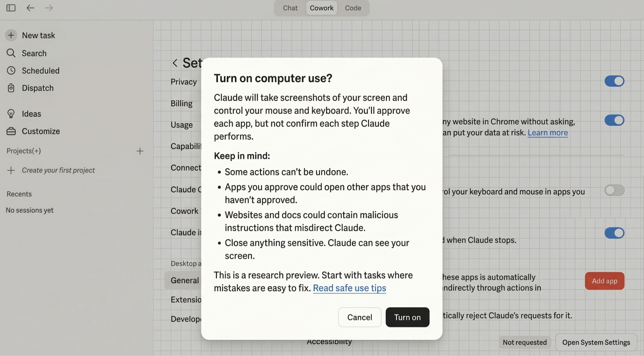
Task: Open Search with magnifier icon
Action: 11,53
